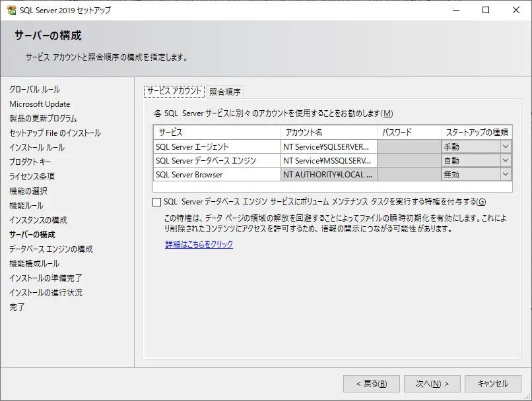This screenshot has width=532, height=401.
Task: Edit account name for SQL Server データベース エンジン
Action: [x=329, y=161]
